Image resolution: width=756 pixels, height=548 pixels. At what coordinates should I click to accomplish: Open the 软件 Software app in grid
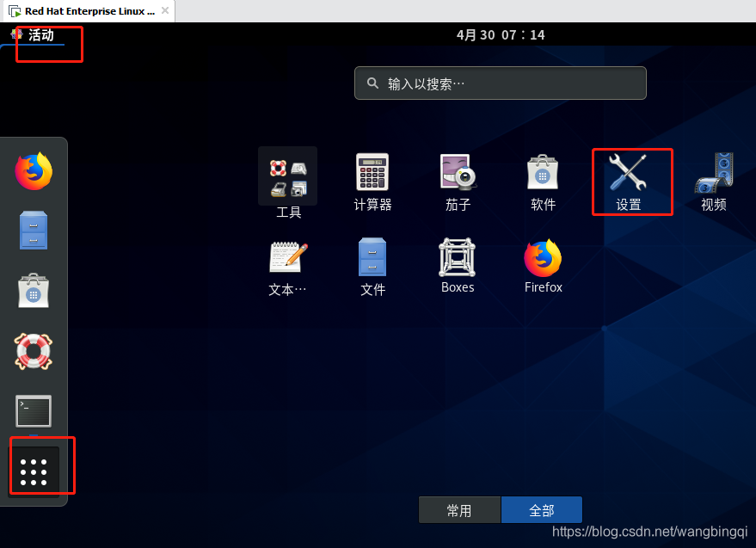[543, 182]
